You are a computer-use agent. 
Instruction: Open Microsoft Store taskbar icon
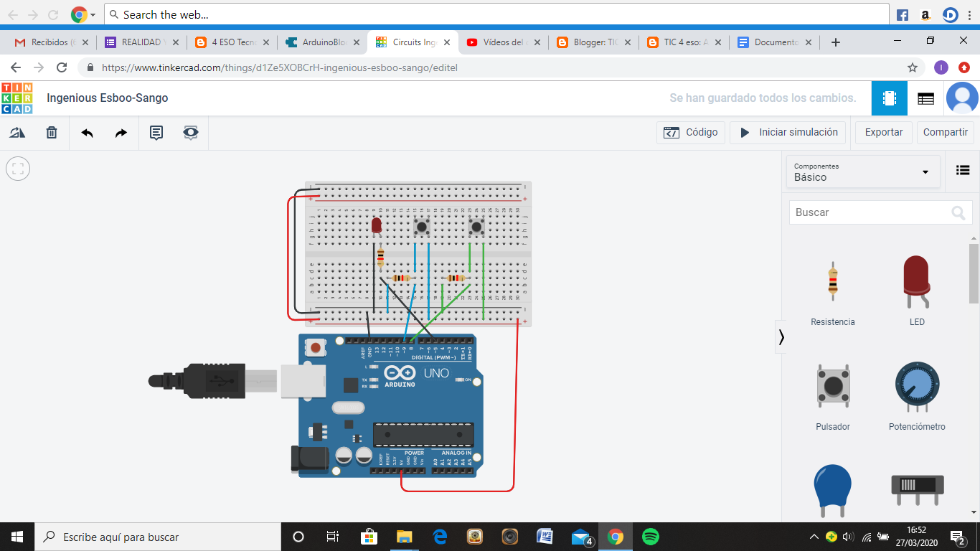point(369,537)
